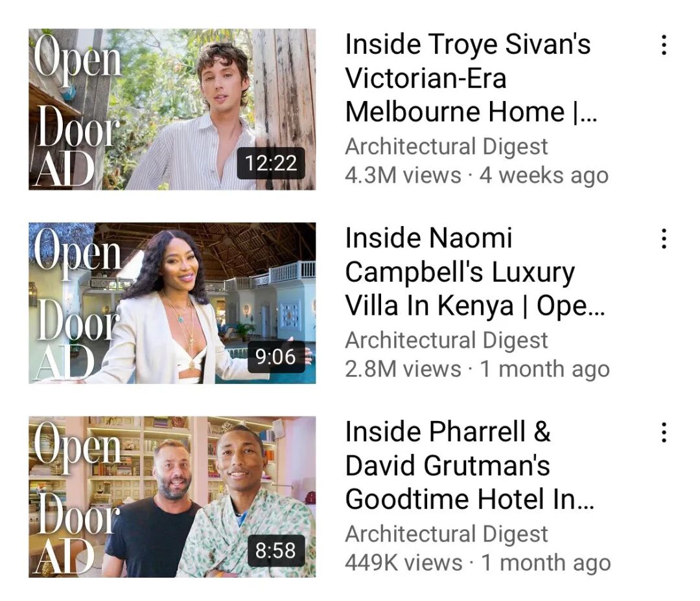Click the 449K views 1 month ago text
Image resolution: width=700 pixels, height=601 pixels.
(x=478, y=563)
